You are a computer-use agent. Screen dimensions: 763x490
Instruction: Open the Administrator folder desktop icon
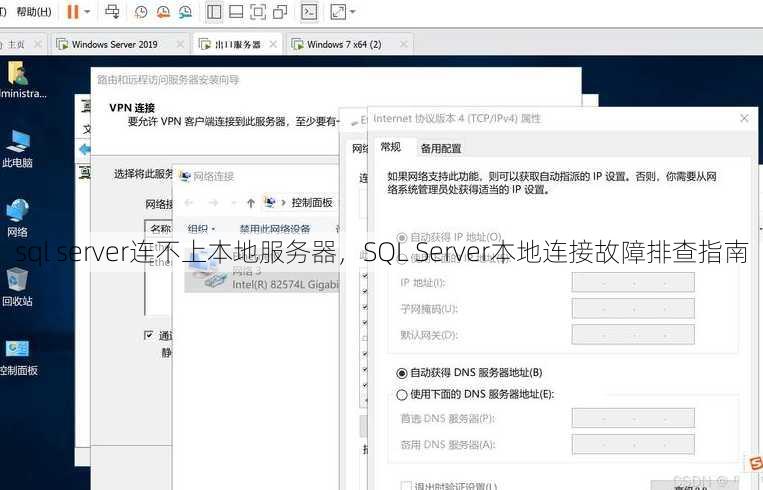18,80
